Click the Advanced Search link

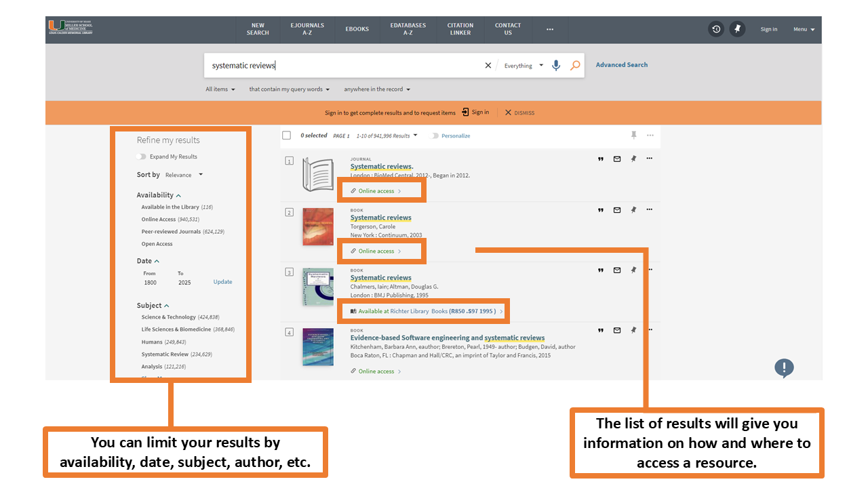tap(621, 65)
